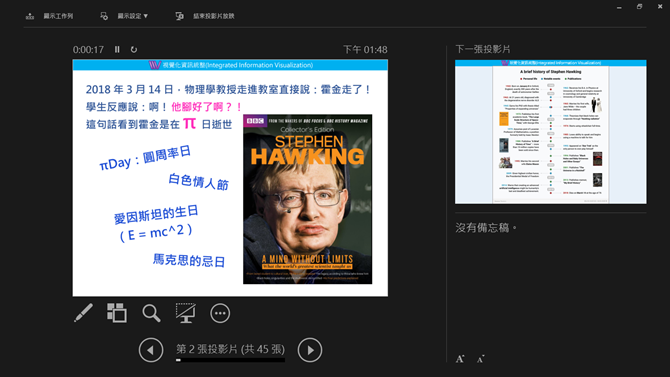Click the slide progress bar
Image resolution: width=670 pixels, height=377 pixels.
(230, 360)
